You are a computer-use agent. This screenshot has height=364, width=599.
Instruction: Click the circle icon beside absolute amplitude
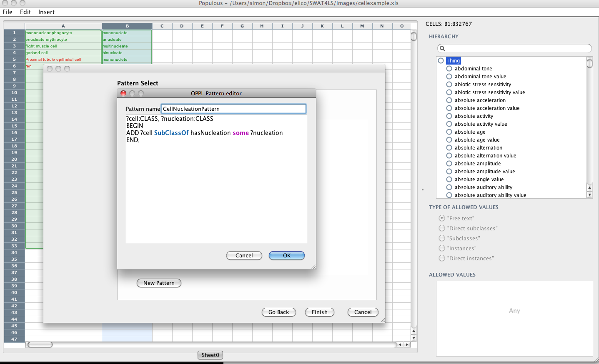[449, 164]
